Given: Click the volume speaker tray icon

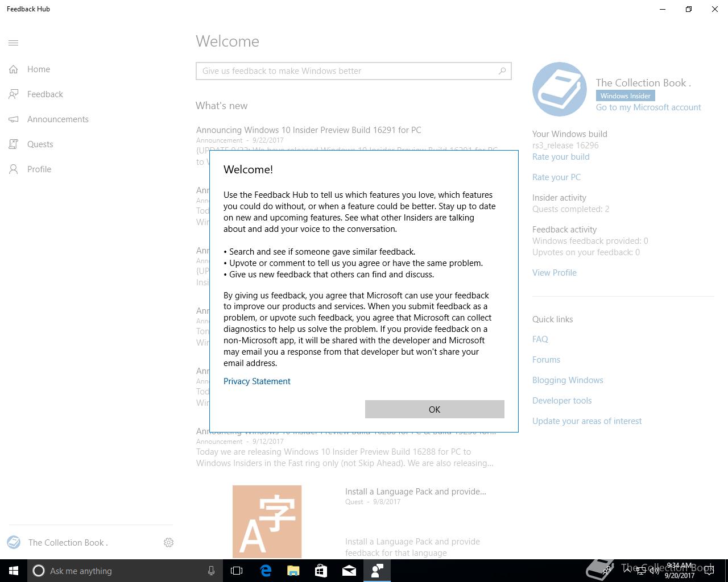Looking at the screenshot, I should pyautogui.click(x=655, y=571).
